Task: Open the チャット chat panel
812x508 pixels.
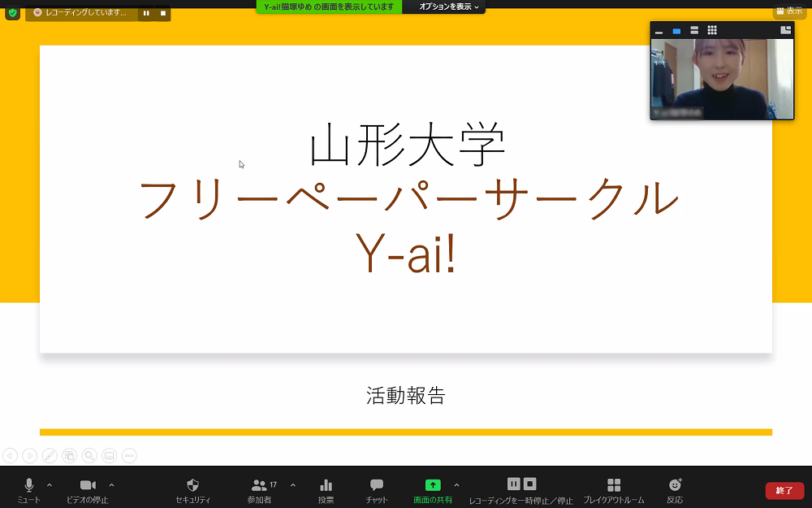Action: [x=377, y=490]
